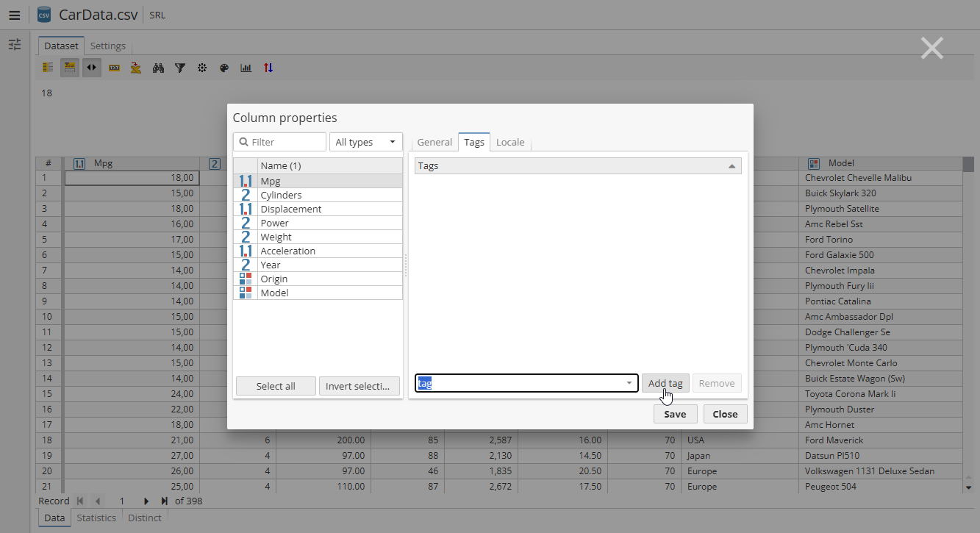Screen dimensions: 980x533
Task: Open the All types dropdown
Action: [x=365, y=142]
